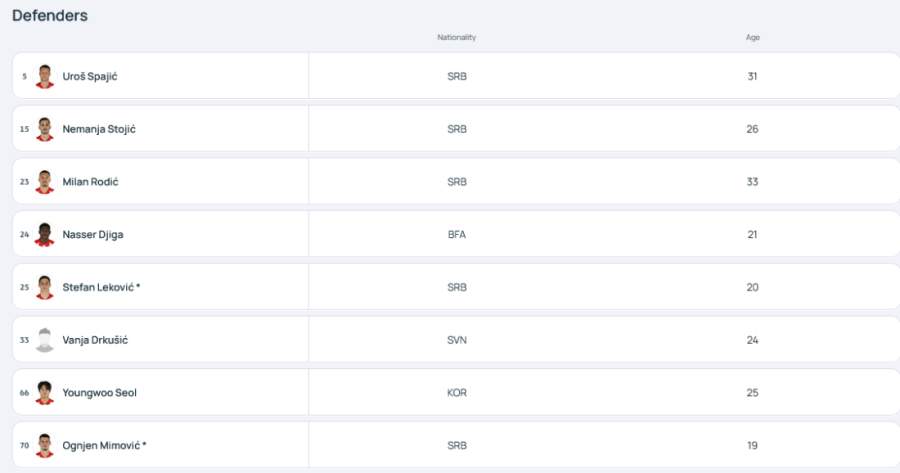Click Nemanja Stojić's avatar icon
The height and width of the screenshot is (473, 900).
[x=44, y=129]
